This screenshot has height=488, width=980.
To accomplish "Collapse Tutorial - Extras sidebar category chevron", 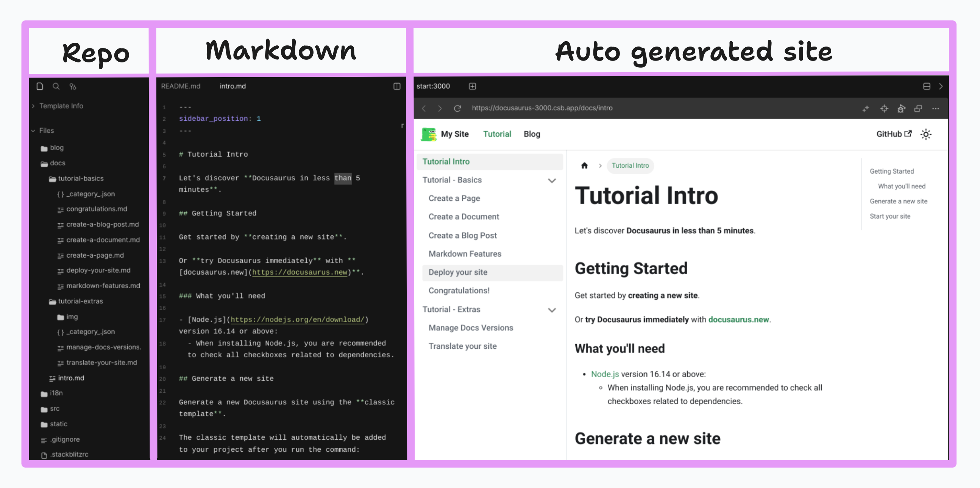I will 552,310.
